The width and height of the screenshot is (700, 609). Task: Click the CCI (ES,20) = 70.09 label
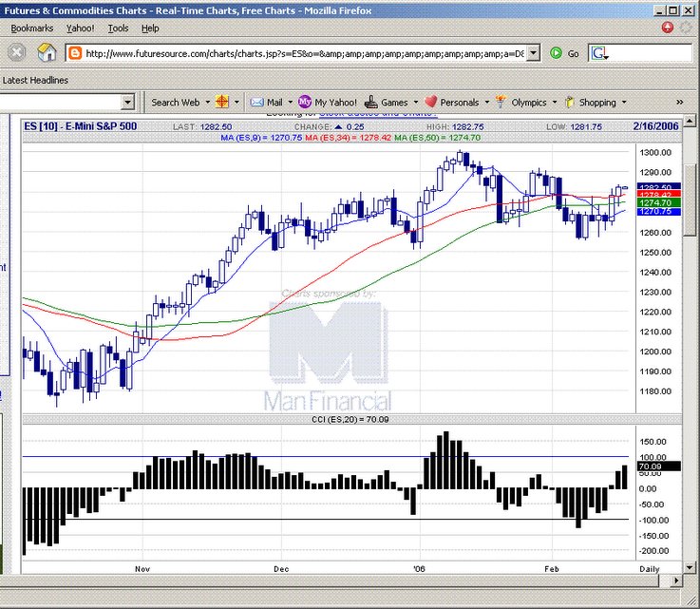pyautogui.click(x=350, y=420)
